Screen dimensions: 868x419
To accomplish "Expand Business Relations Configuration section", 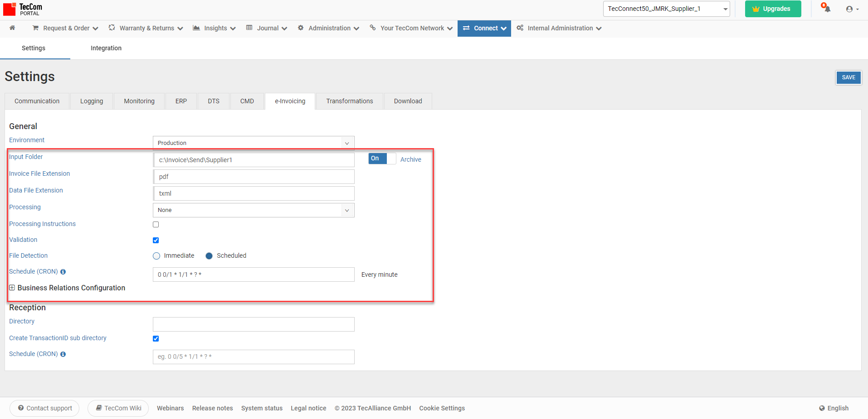I will coord(12,288).
